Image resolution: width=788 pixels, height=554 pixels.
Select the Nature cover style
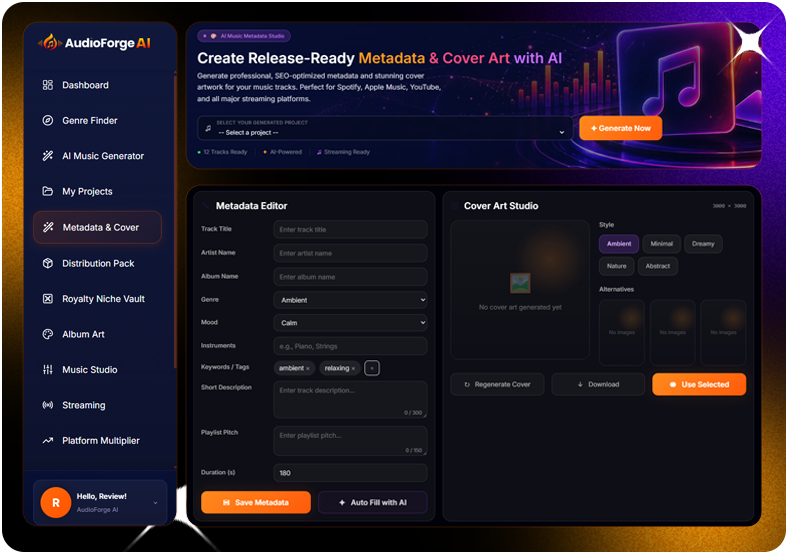click(x=617, y=266)
